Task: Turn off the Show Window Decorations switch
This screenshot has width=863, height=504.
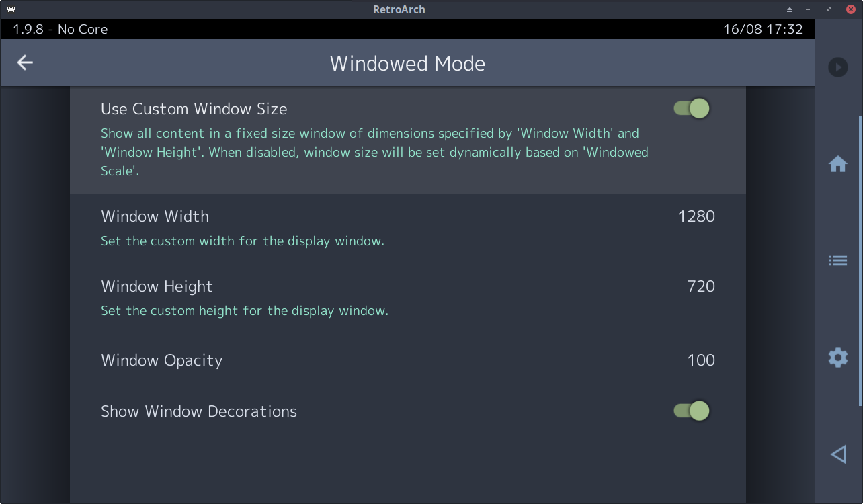Action: tap(692, 411)
